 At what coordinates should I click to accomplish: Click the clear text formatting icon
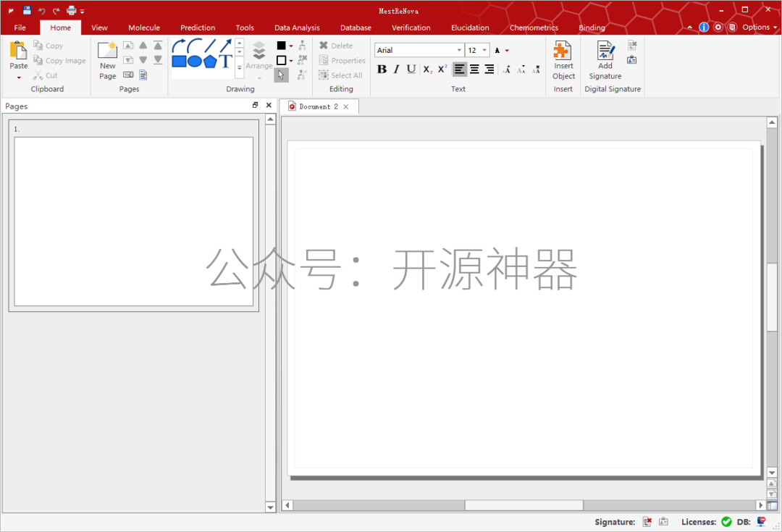coord(536,69)
